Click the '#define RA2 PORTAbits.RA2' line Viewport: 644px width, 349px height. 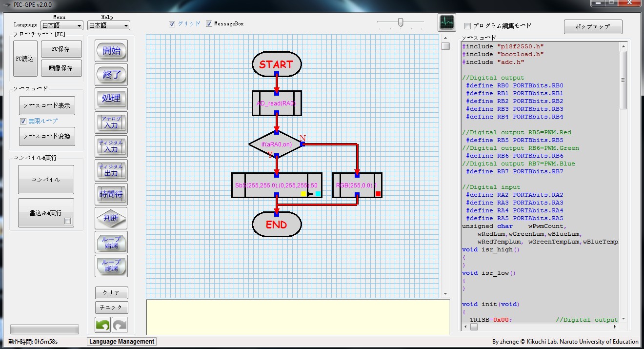(515, 195)
